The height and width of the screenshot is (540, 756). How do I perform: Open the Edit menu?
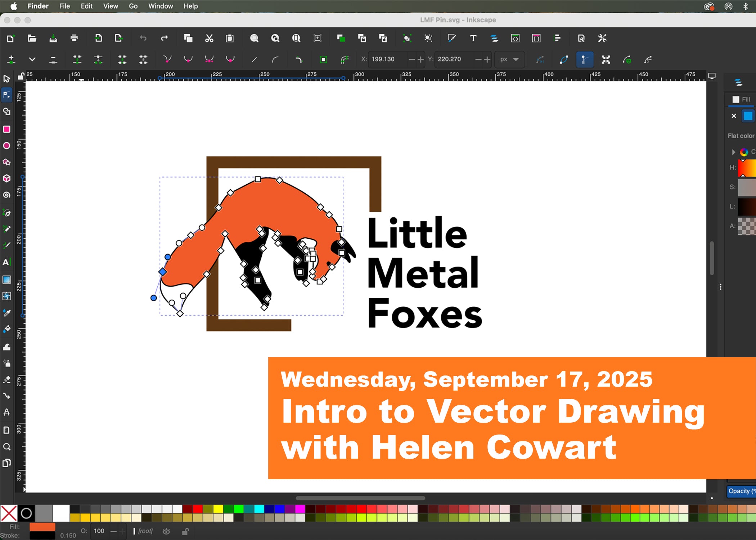[86, 6]
